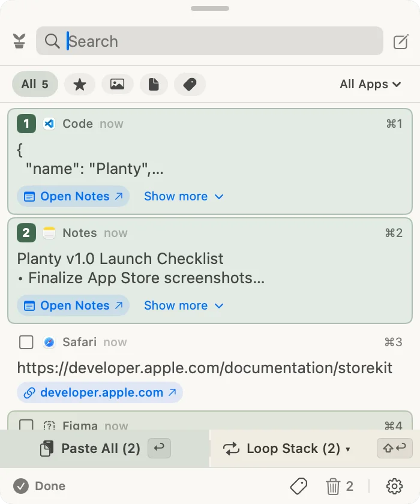Click the drag handle at window top
The image size is (420, 504).
[x=210, y=8]
